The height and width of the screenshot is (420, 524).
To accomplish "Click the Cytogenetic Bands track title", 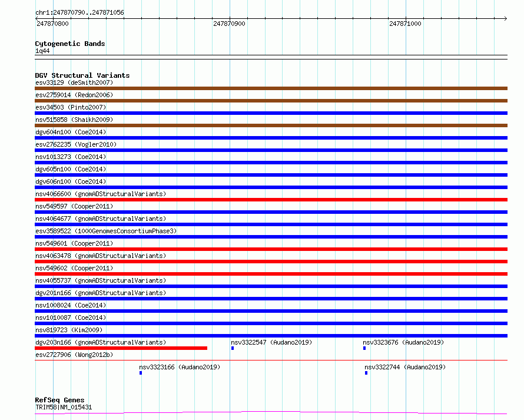I will pyautogui.click(x=70, y=44).
